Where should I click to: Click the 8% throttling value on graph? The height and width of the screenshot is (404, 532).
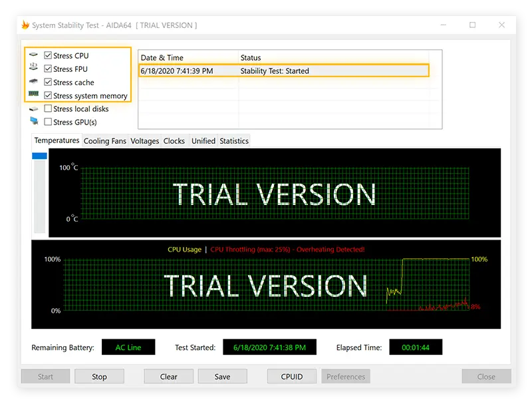(475, 307)
